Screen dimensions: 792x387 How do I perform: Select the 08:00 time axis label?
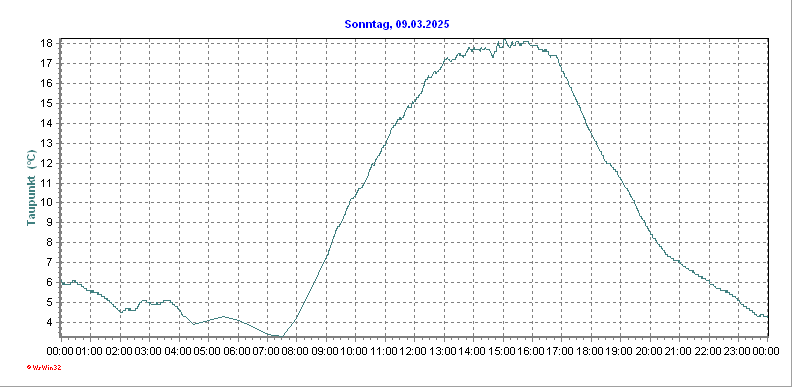(x=295, y=351)
